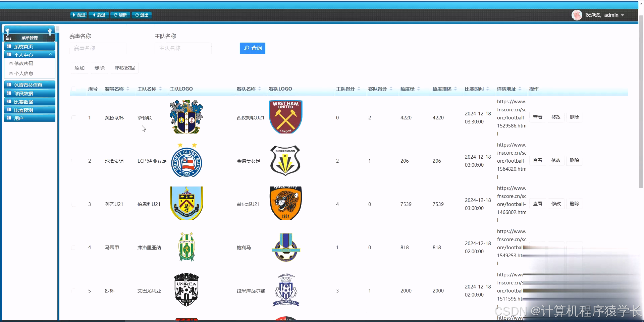Image resolution: width=644 pixels, height=322 pixels.
Task: Click 删除 for row 1 英协联杯
Action: tap(575, 117)
